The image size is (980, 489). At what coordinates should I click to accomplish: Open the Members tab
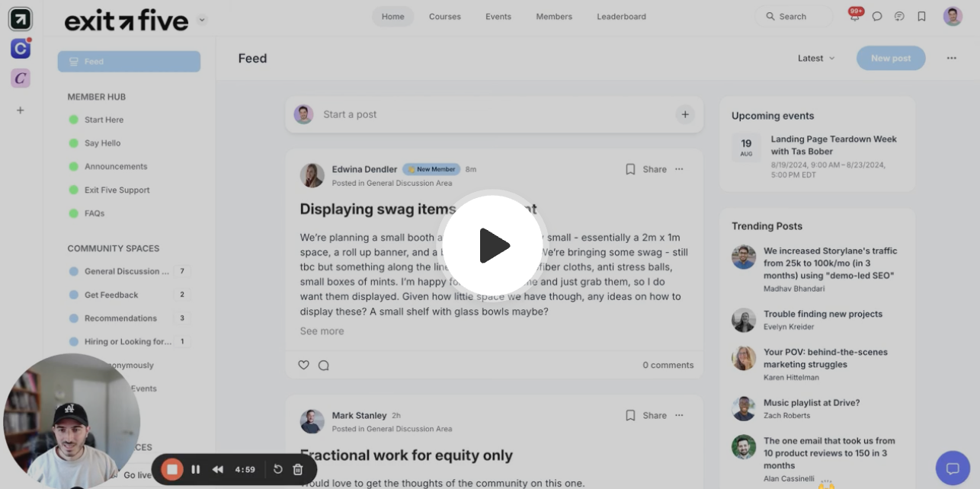coord(552,16)
